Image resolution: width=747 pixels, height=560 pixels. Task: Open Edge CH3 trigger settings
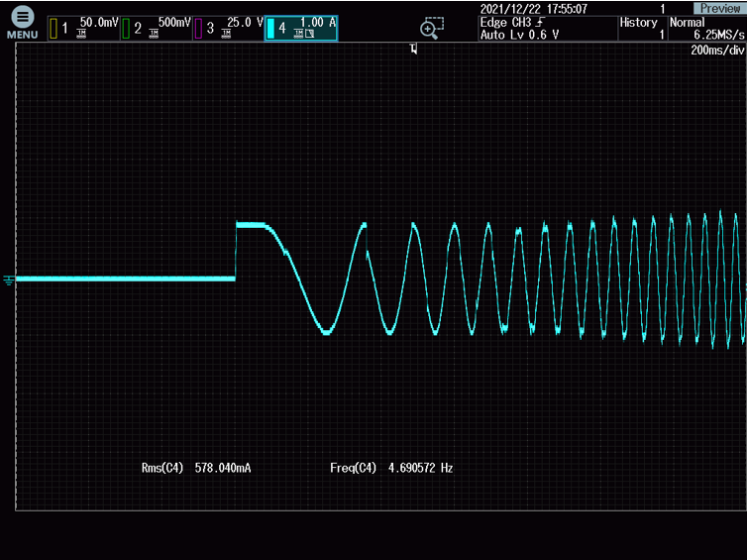548,28
